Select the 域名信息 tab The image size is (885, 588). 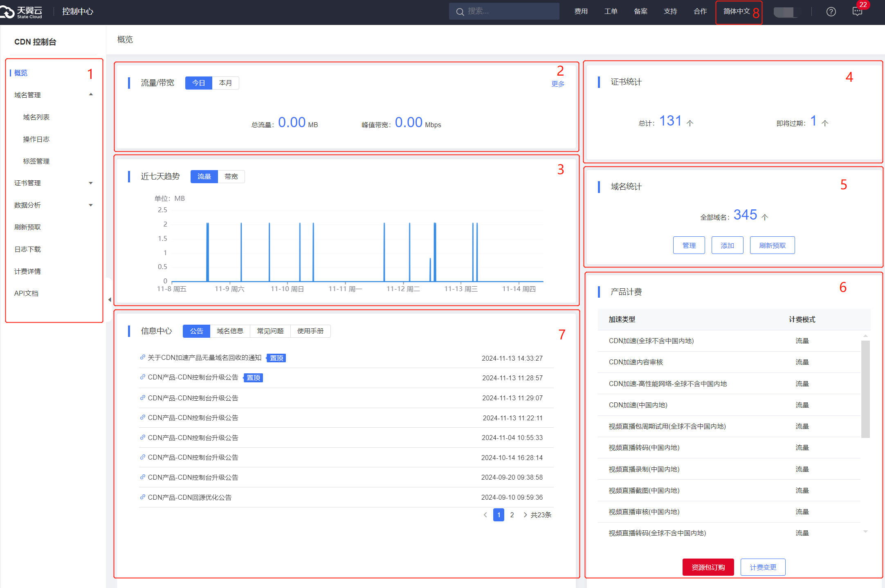tap(230, 331)
